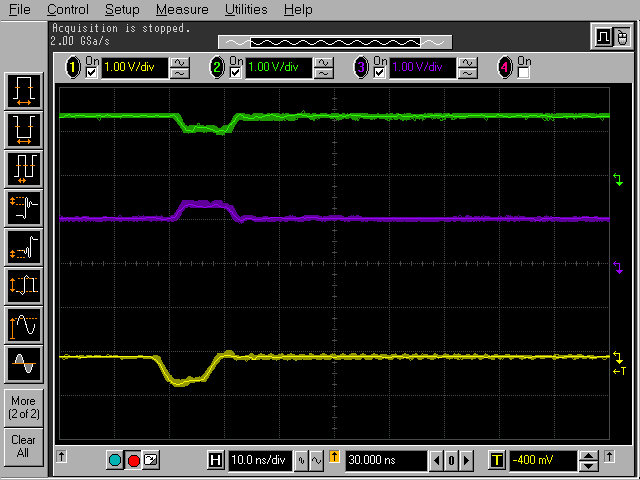The image size is (640, 480).
Task: Click the purple channel 3 ground marker
Action: tap(618, 267)
